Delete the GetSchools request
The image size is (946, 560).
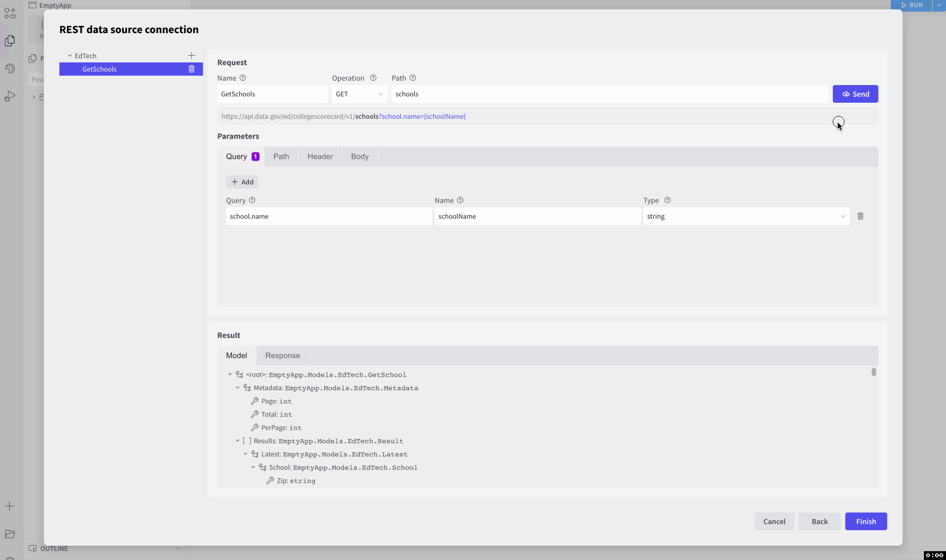192,69
